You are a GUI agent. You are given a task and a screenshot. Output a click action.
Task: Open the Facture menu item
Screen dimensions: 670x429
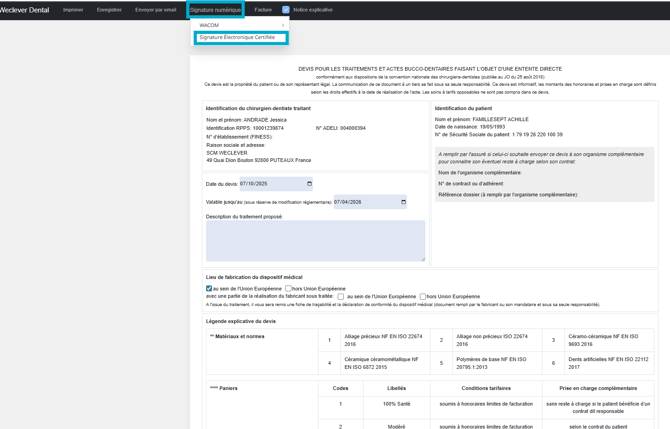(263, 10)
